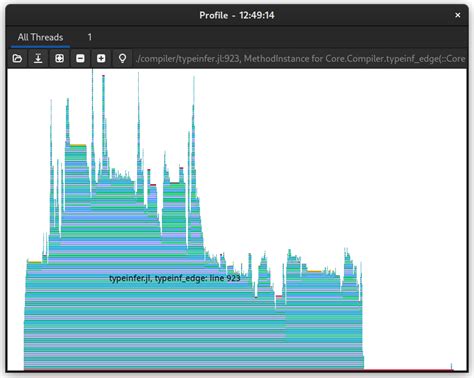
Task: Select the first orange segment, left of the stacks
Action: (x=34, y=262)
